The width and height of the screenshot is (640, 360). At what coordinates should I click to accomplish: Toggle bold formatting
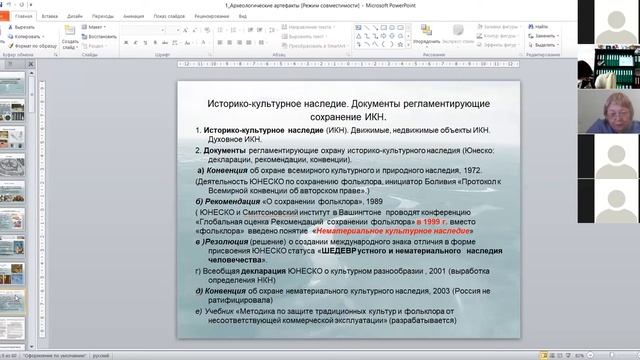pos(126,42)
